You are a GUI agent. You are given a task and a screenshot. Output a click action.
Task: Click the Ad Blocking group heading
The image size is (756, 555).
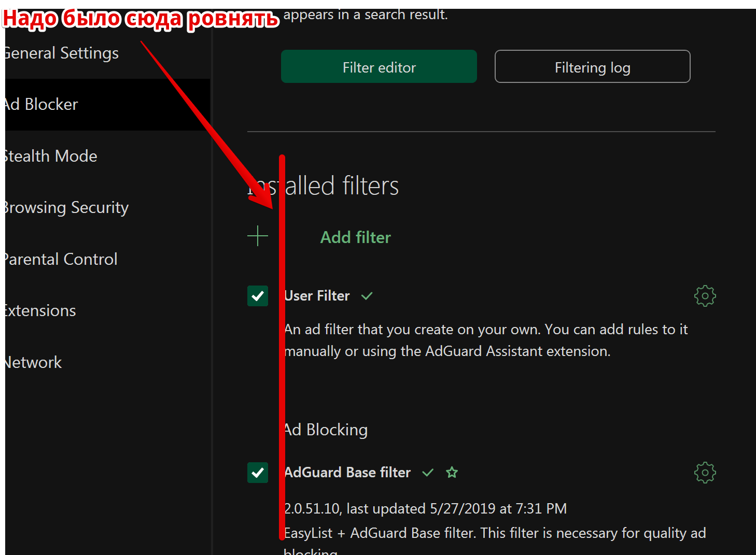pos(326,430)
